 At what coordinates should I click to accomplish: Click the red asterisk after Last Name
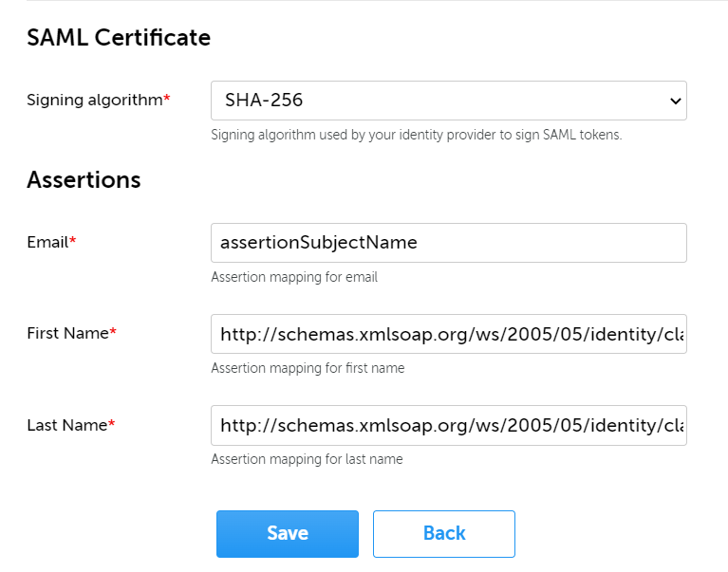pos(111,424)
